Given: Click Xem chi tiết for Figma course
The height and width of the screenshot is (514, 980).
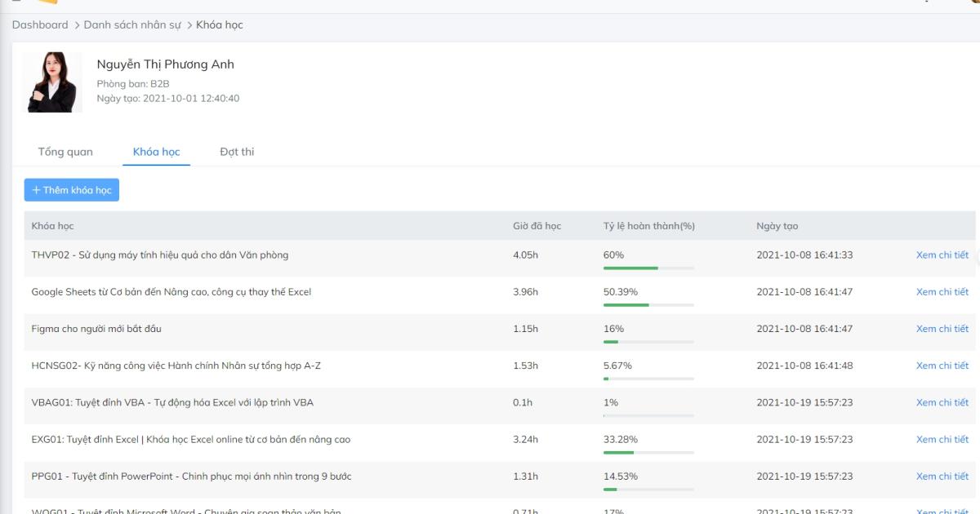Looking at the screenshot, I should (x=942, y=329).
